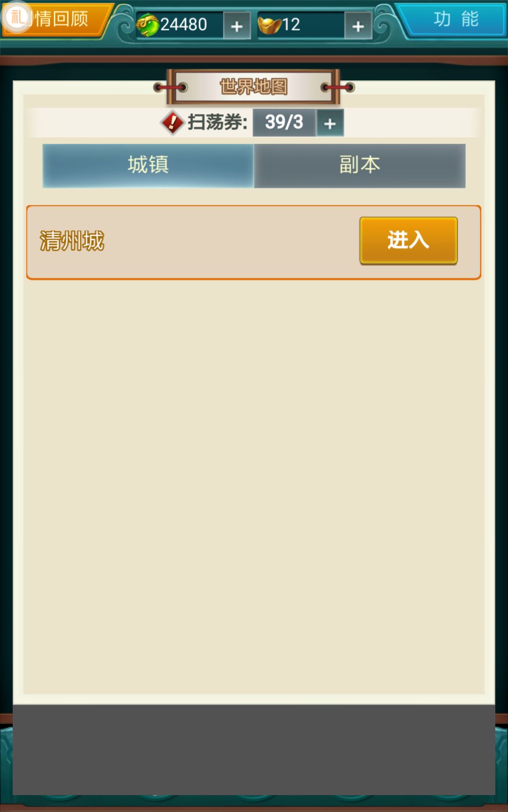Tap the round 礼 gift icon
Image resolution: width=508 pixels, height=812 pixels.
(17, 17)
